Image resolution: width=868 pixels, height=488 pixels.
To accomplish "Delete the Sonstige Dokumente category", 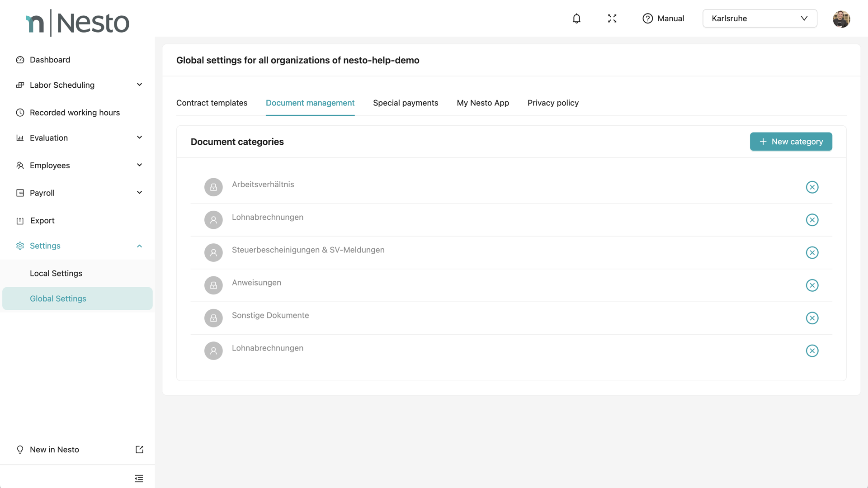I will [812, 318].
